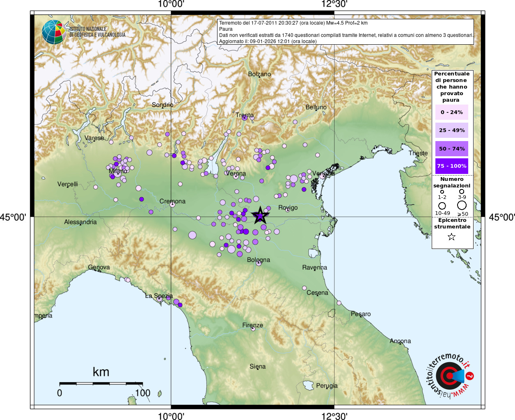This screenshot has height=420, width=515.
Task: Click the km scale bar
Action: click(x=101, y=383)
